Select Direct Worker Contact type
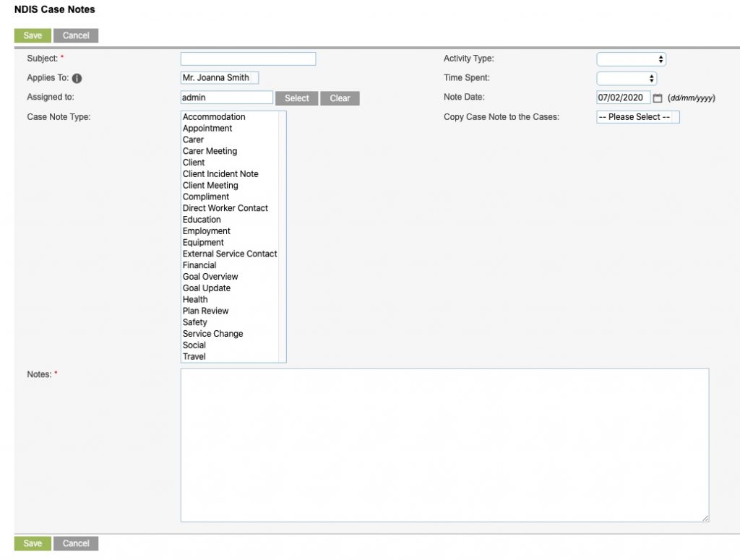 tap(230, 208)
